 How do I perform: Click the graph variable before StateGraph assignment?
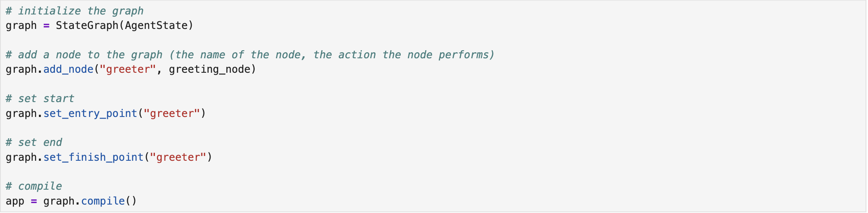pyautogui.click(x=21, y=26)
